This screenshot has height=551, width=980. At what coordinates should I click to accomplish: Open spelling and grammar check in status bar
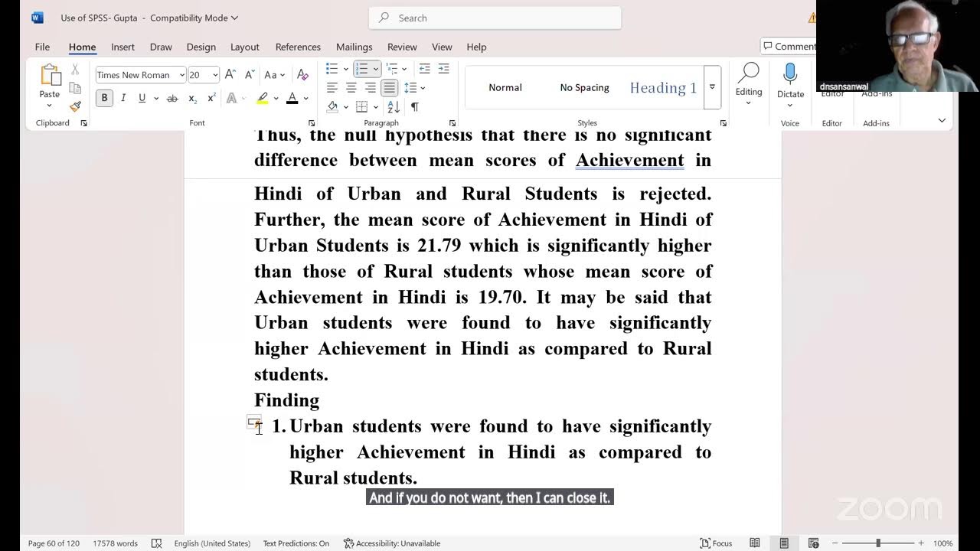pyautogui.click(x=156, y=543)
